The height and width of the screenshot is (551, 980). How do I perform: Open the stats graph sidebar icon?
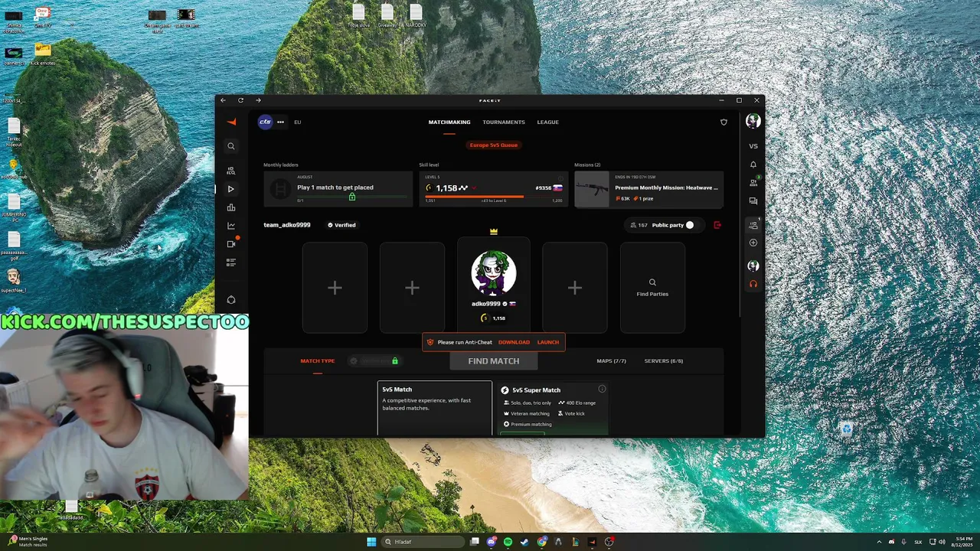pyautogui.click(x=231, y=226)
